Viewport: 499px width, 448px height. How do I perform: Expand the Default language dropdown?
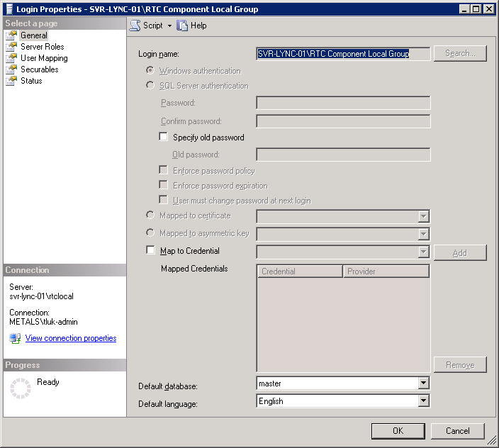click(x=423, y=401)
